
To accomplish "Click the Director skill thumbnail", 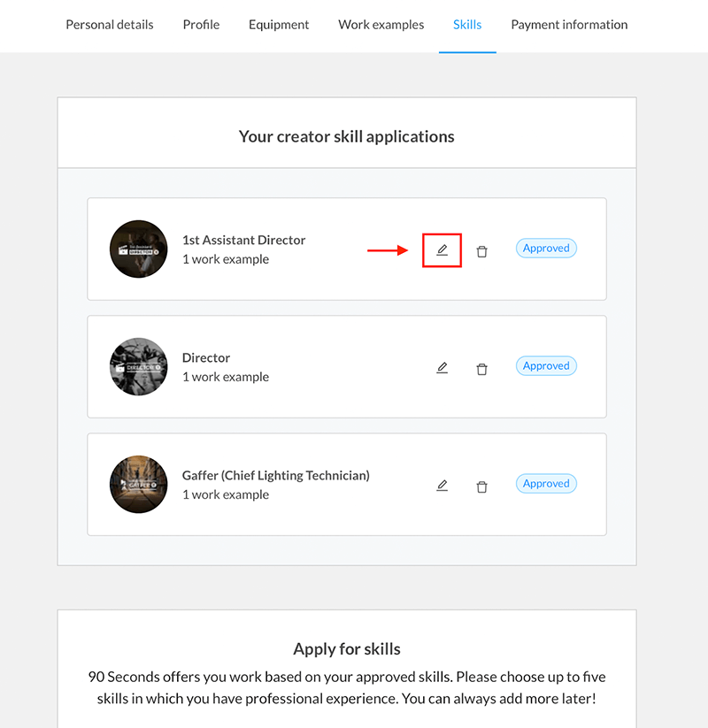I will coord(139,366).
